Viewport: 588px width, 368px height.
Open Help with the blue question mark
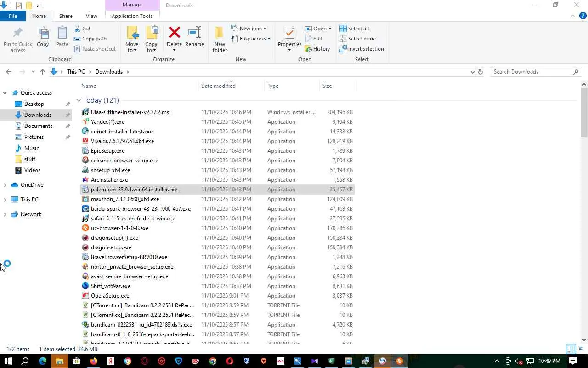click(583, 16)
